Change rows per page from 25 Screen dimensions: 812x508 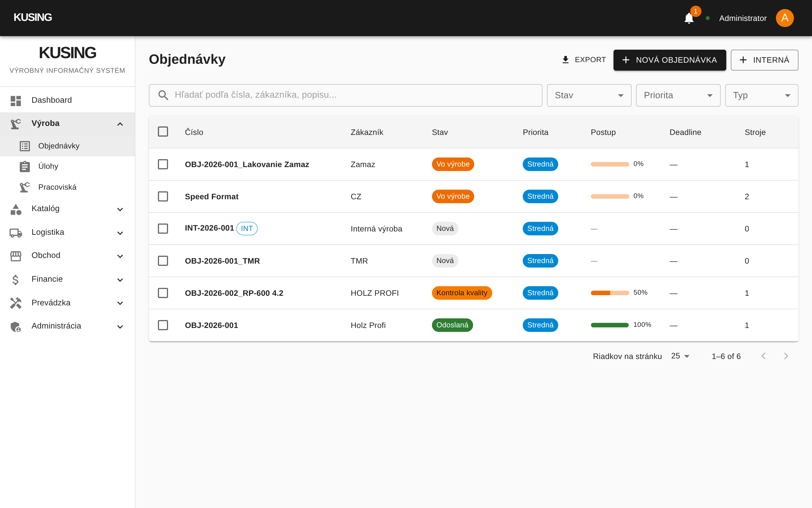[x=680, y=356]
